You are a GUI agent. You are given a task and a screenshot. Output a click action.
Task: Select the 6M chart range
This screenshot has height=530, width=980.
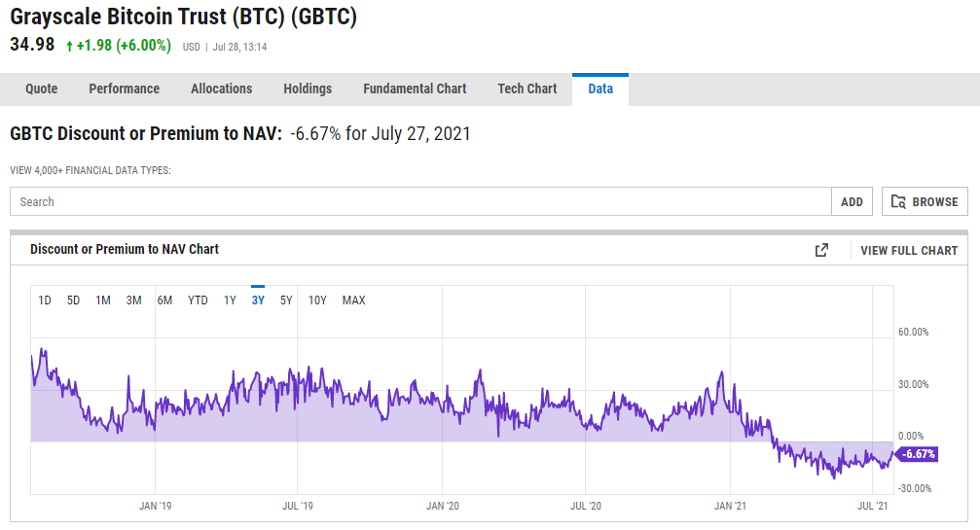point(164,300)
